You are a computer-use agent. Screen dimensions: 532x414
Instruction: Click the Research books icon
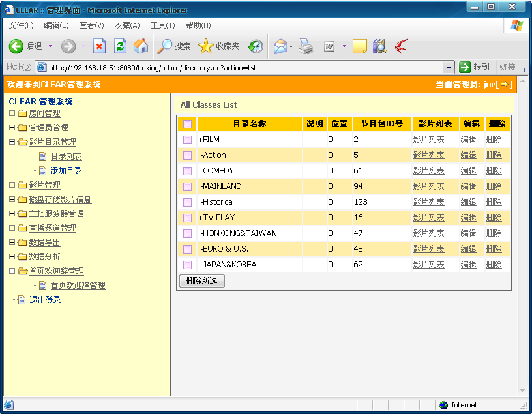[x=379, y=46]
